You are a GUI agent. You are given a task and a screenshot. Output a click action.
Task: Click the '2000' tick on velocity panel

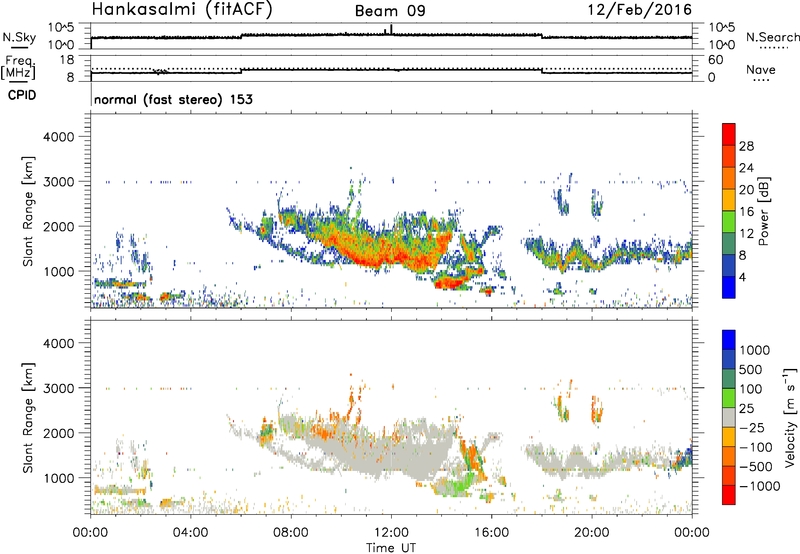click(58, 433)
